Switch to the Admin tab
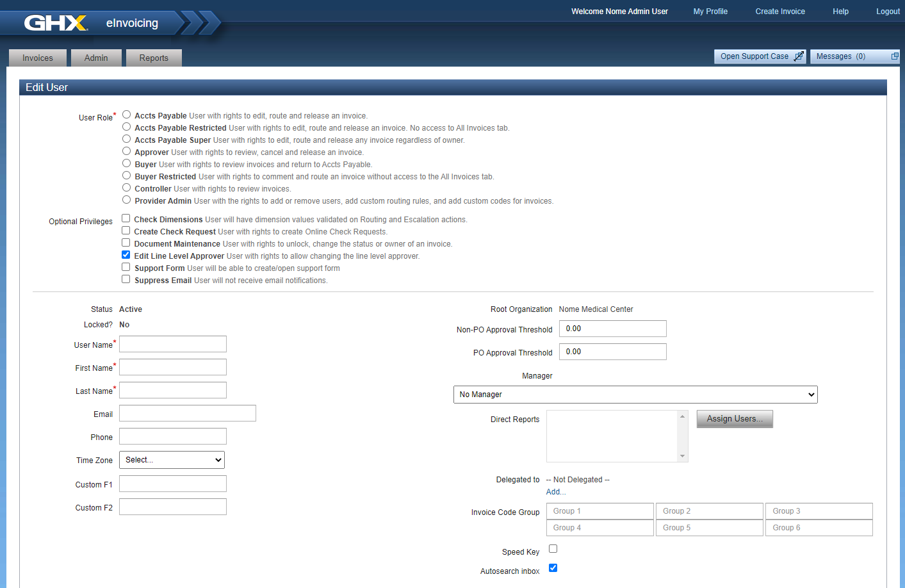Image resolution: width=905 pixels, height=588 pixels. tap(96, 58)
